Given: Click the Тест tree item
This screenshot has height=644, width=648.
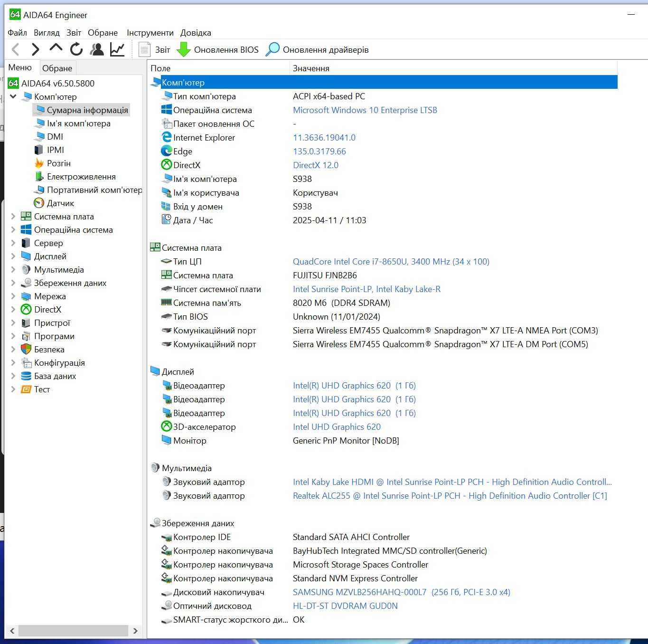Looking at the screenshot, I should (x=36, y=389).
